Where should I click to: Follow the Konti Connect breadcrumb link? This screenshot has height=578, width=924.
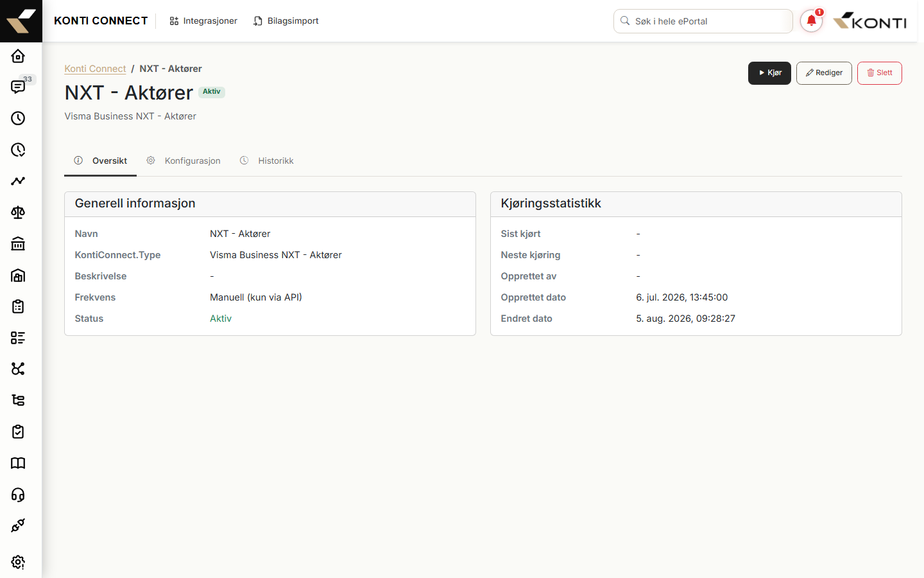coord(95,69)
